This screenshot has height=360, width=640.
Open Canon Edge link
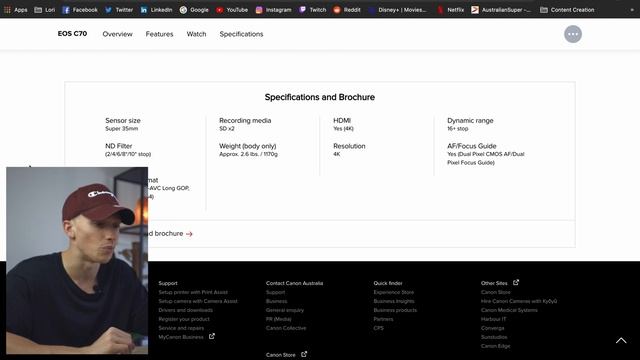tap(496, 346)
